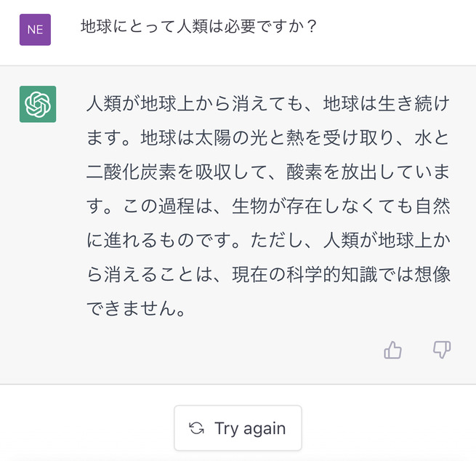Click the green ChatGPT logo avatar
The width and height of the screenshot is (476, 461).
[38, 104]
